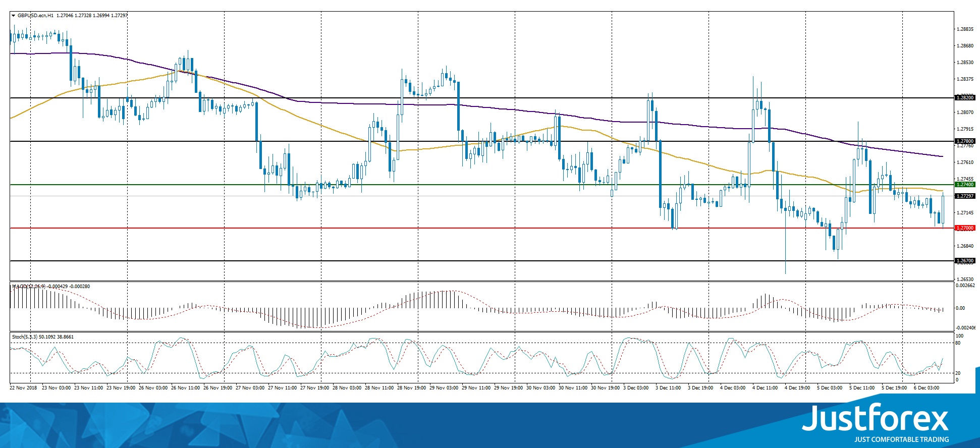
Task: Click the black 1.27800 level price tag
Action: tap(965, 141)
